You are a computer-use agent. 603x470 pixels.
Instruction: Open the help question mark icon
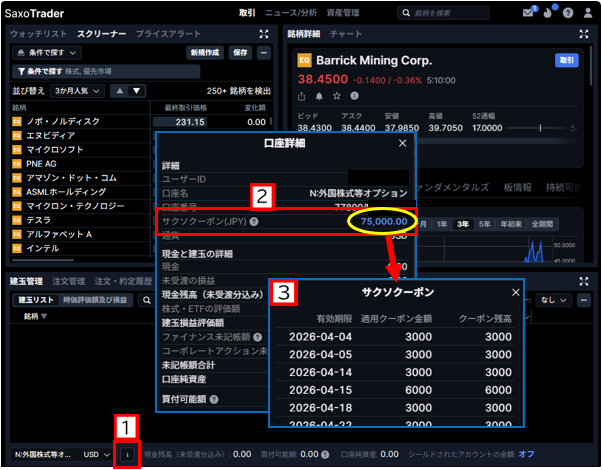pos(568,13)
